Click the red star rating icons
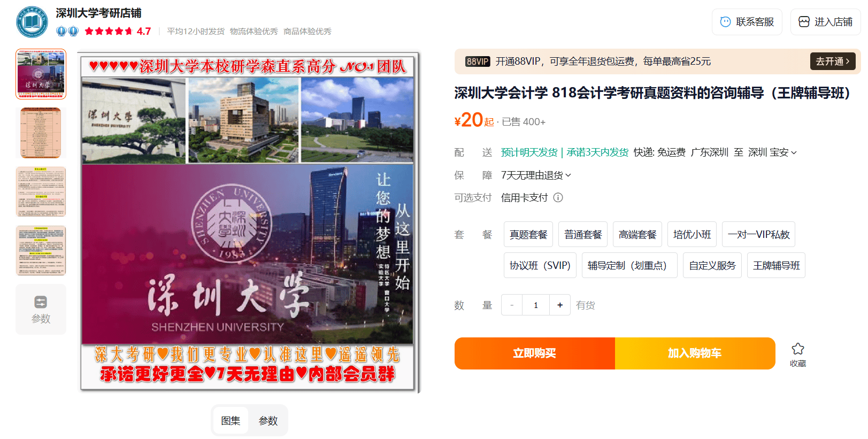868x439 pixels. (109, 31)
